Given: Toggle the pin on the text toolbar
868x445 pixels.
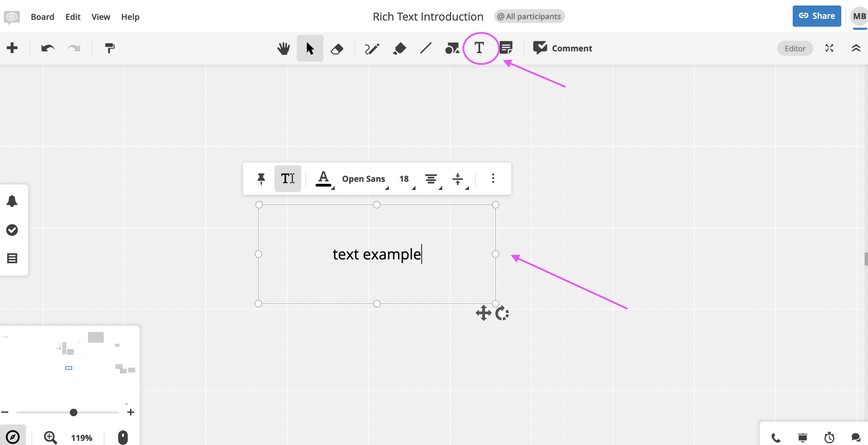Looking at the screenshot, I should click(261, 179).
